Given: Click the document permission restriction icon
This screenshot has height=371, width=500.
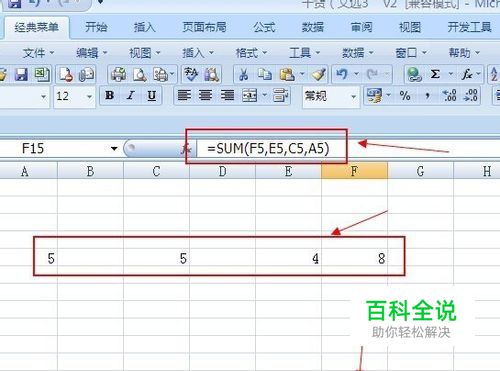Looking at the screenshot, I should (66, 74).
